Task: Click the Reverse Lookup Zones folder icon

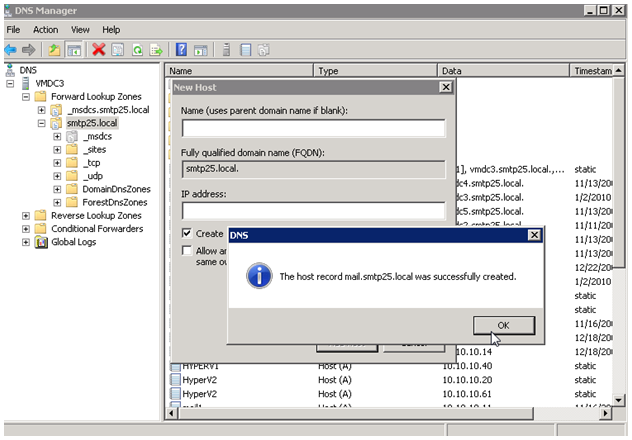Action: (40, 216)
